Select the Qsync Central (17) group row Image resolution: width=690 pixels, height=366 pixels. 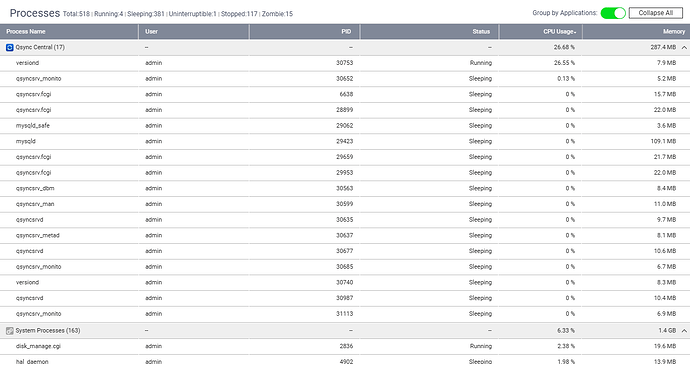345,48
